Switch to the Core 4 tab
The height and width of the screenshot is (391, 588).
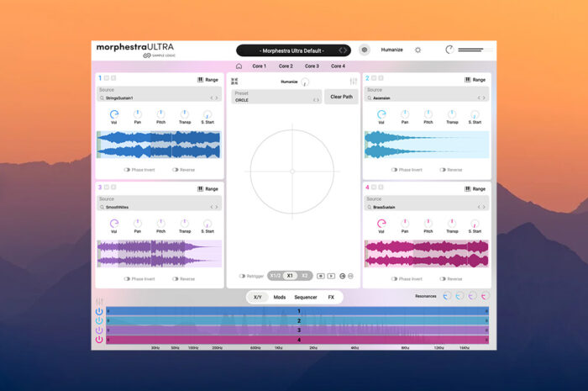point(338,66)
